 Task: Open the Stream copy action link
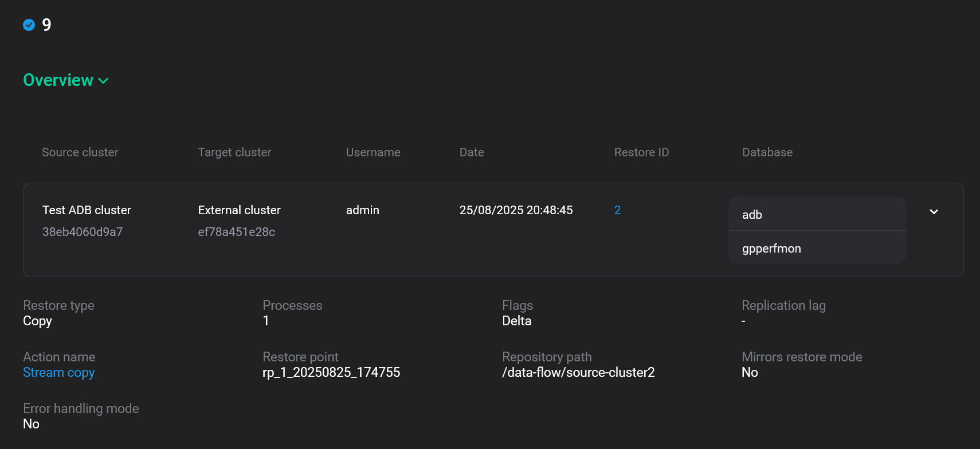[58, 372]
